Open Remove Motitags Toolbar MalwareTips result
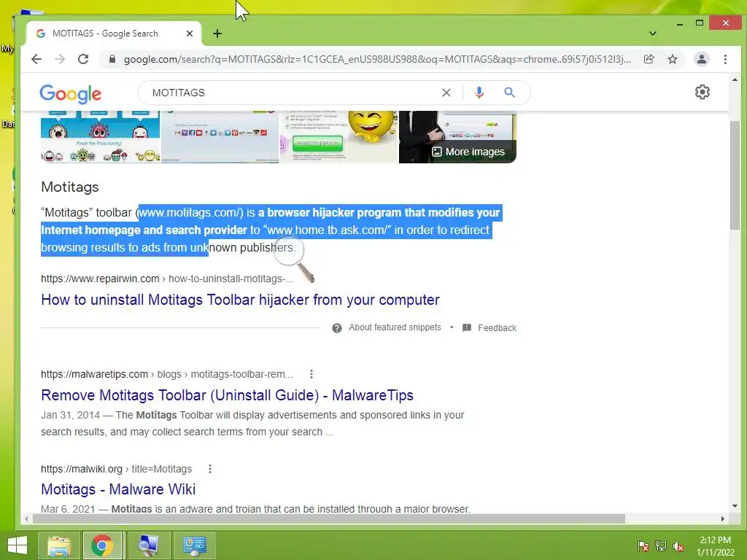The height and width of the screenshot is (560, 747). [x=228, y=395]
